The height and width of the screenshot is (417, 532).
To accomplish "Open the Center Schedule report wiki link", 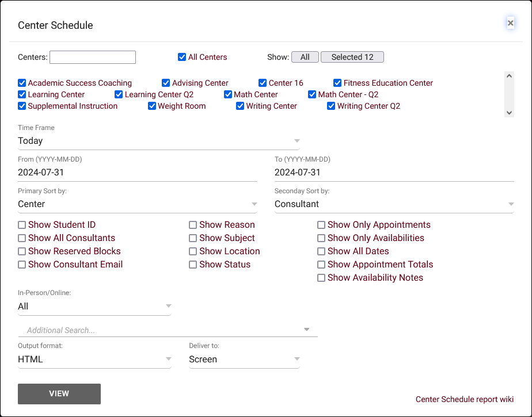I will pyautogui.click(x=464, y=399).
